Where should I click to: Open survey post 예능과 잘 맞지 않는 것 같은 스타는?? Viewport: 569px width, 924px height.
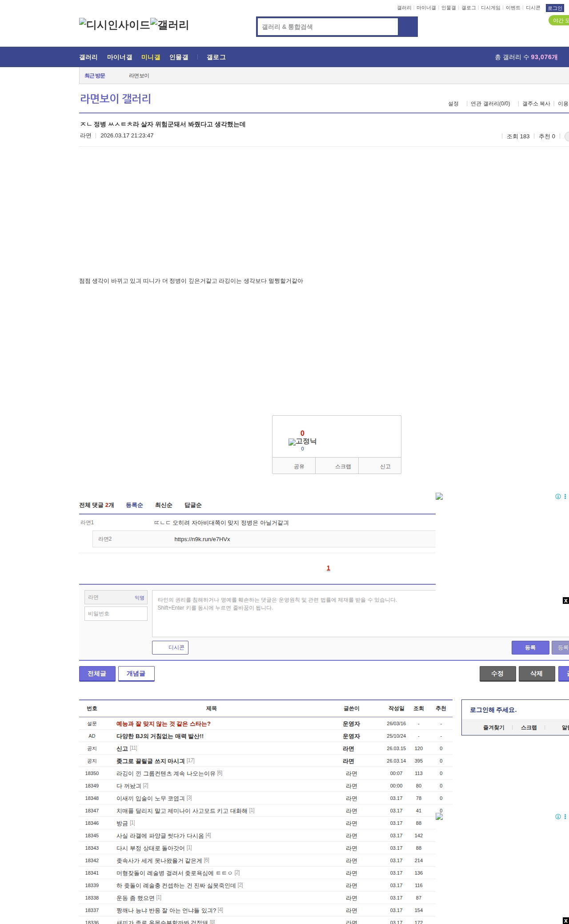coord(164,723)
